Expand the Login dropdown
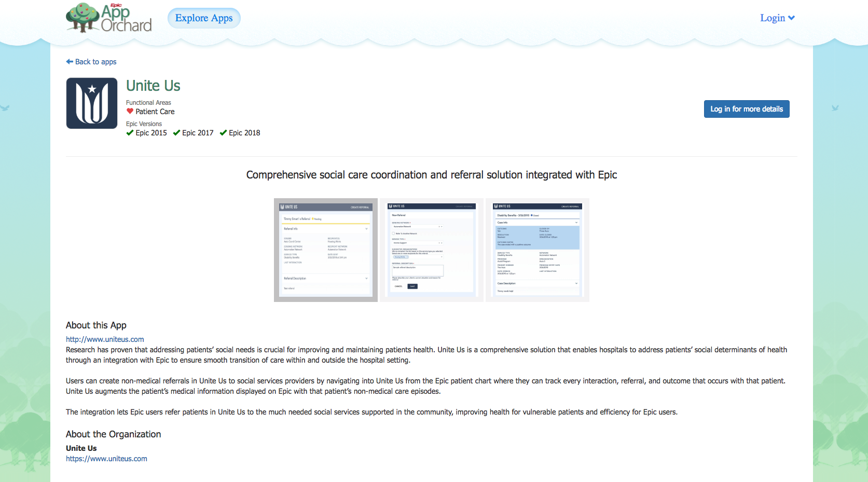The width and height of the screenshot is (868, 482). click(777, 18)
